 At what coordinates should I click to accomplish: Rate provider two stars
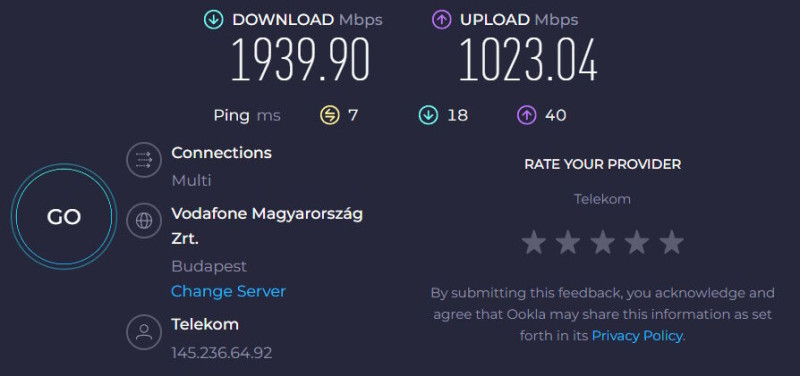tap(568, 242)
